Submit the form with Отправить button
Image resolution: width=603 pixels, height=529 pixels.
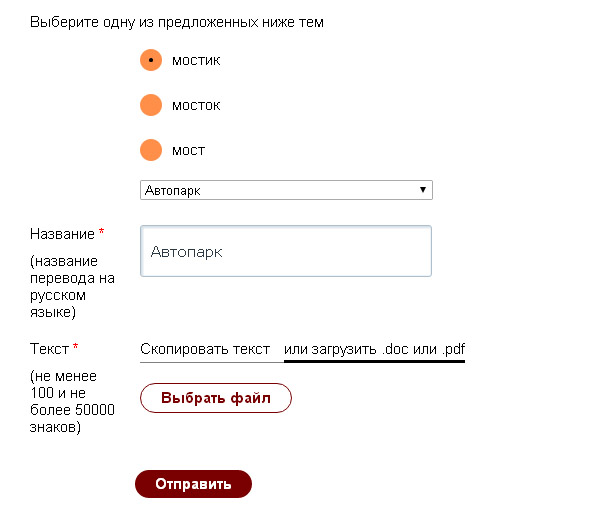point(193,484)
